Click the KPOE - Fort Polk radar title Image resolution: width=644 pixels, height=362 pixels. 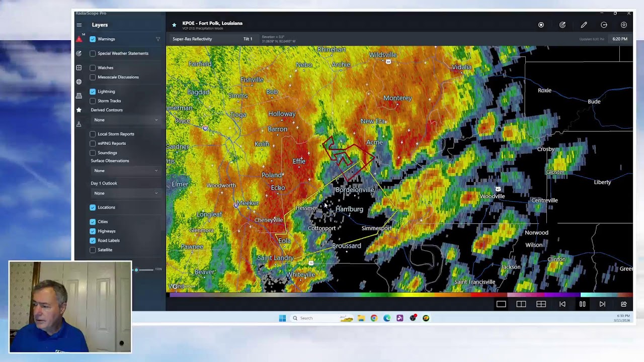coord(212,23)
